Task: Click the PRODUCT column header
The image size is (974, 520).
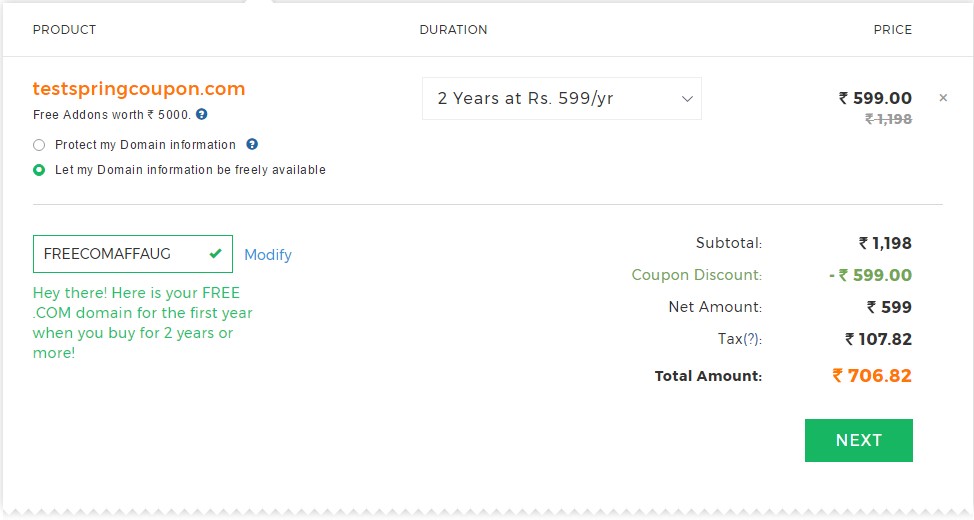Action: pyautogui.click(x=64, y=30)
